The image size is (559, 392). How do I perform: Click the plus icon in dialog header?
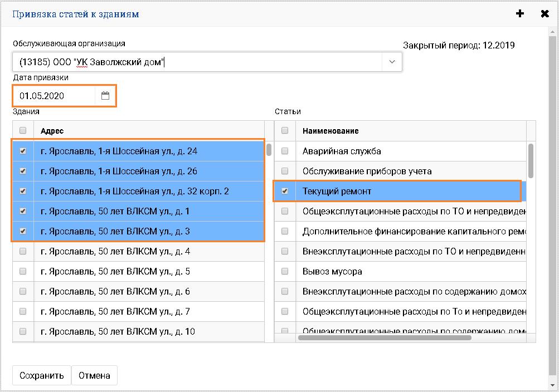tap(520, 14)
